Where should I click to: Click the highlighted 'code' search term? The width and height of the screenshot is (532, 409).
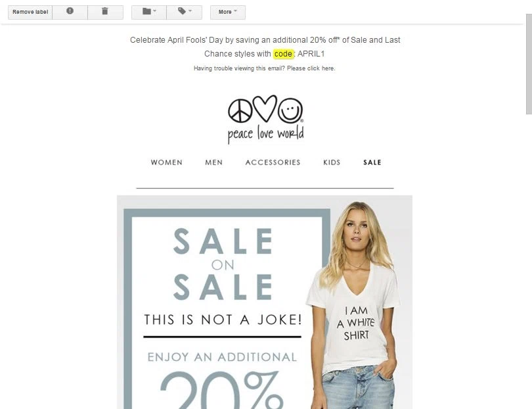pos(283,54)
